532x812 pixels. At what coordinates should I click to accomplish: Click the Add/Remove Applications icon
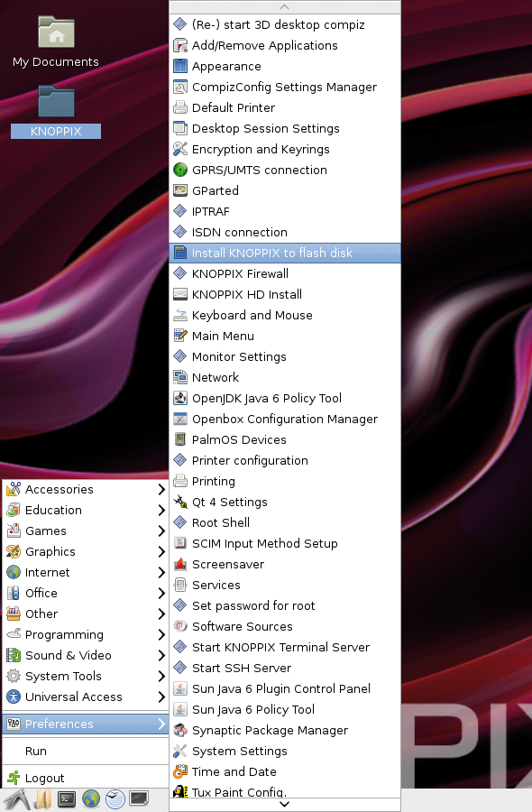(180, 46)
